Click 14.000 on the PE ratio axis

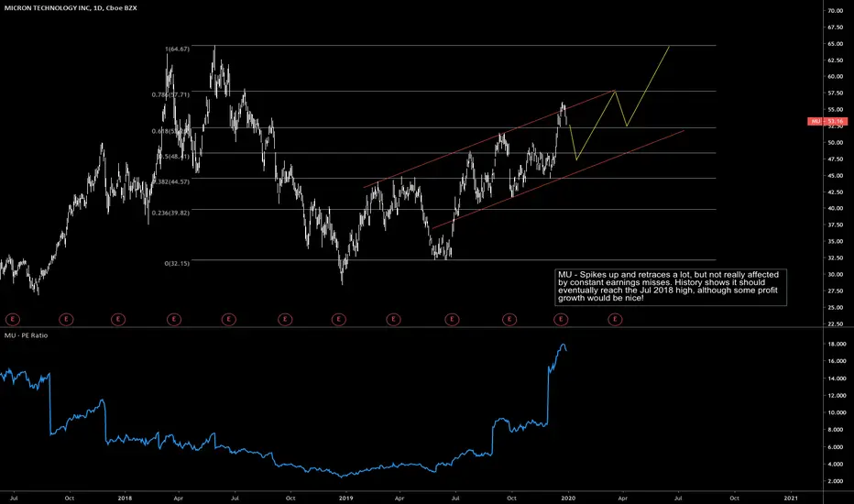[838, 378]
